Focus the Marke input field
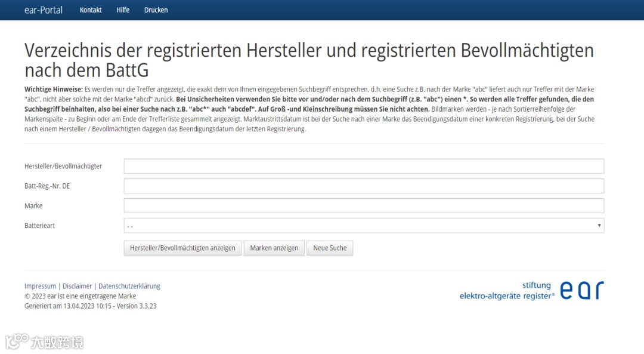Image resolution: width=644 pixels, height=354 pixels. click(364, 205)
